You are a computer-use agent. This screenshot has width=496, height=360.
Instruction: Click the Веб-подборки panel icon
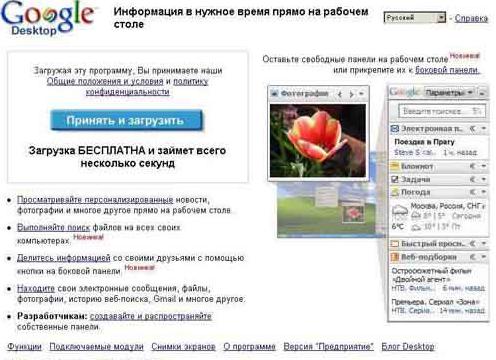[395, 257]
